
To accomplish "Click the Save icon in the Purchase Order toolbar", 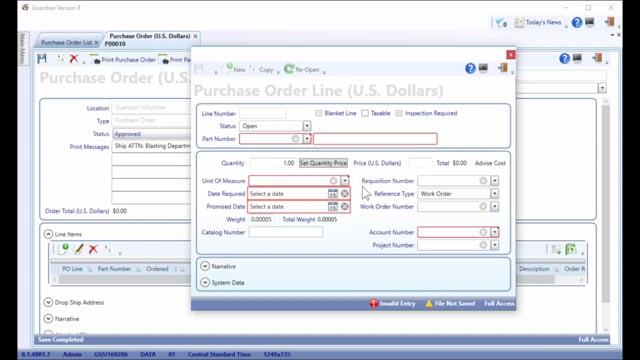I will click(x=42, y=59).
